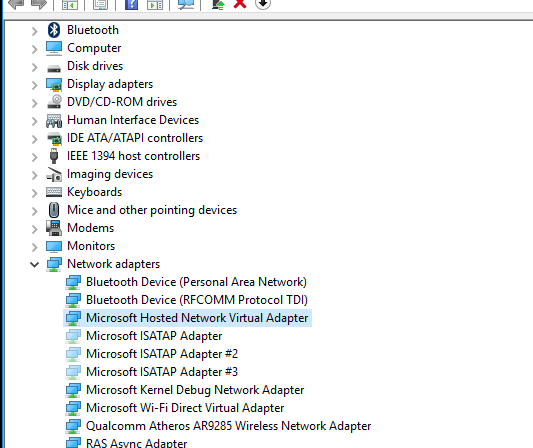The height and width of the screenshot is (448, 533).
Task: Expand the Keyboards category
Action: click(x=34, y=193)
